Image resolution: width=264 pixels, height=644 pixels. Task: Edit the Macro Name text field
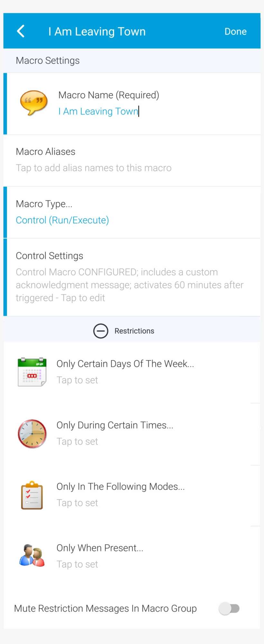click(98, 112)
